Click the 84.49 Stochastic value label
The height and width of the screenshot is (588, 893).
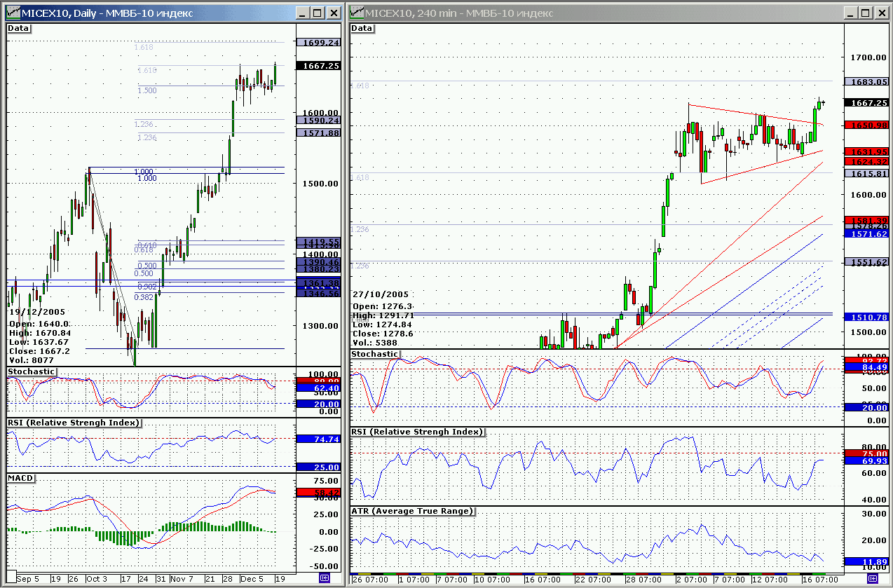coord(867,367)
